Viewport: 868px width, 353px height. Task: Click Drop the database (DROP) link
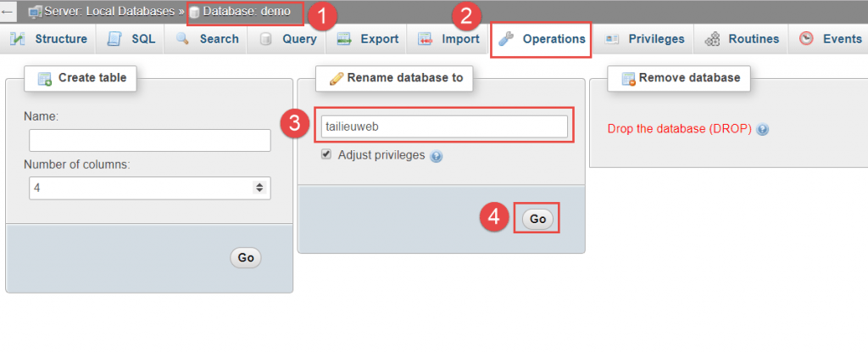[x=680, y=129]
